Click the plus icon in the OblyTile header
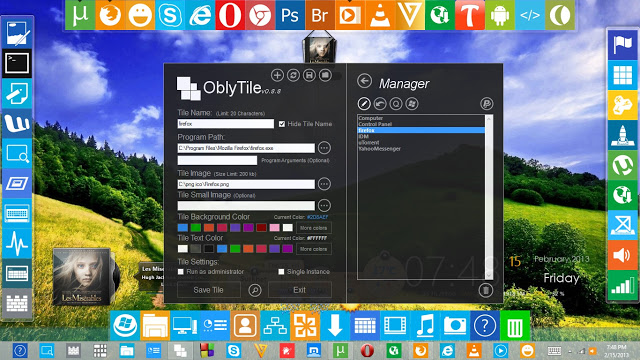 coord(277,75)
